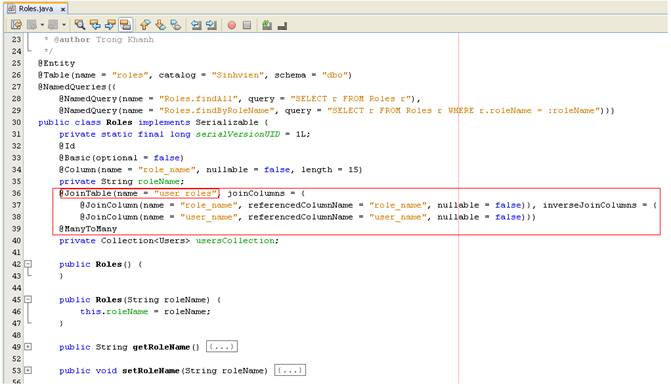
Task: Expand the getRoleName() fold on line 49
Action: 28,347
